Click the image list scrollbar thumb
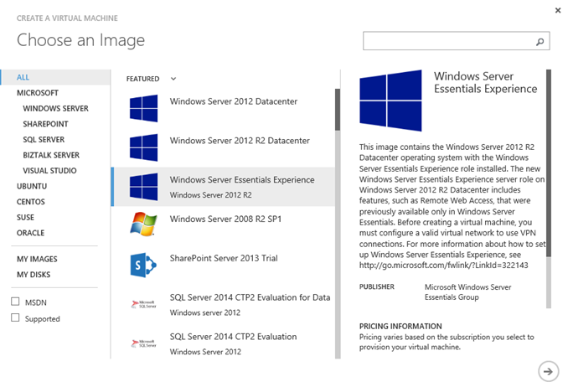Image resolution: width=568 pixels, height=392 pixels. (338, 110)
